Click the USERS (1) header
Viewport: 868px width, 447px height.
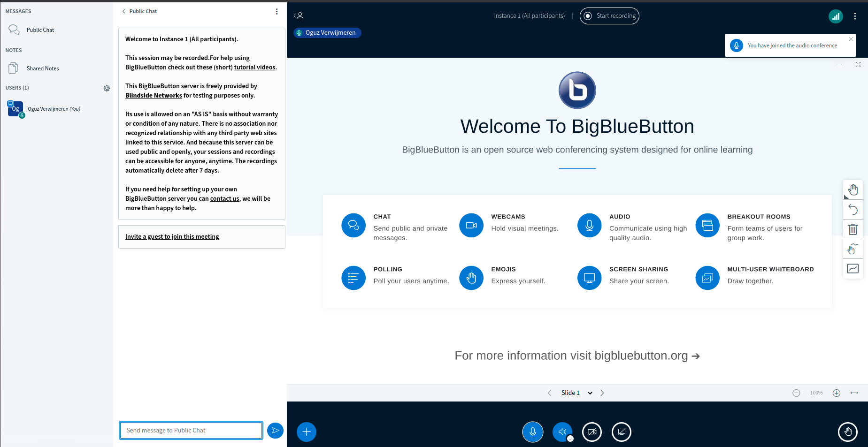(17, 88)
